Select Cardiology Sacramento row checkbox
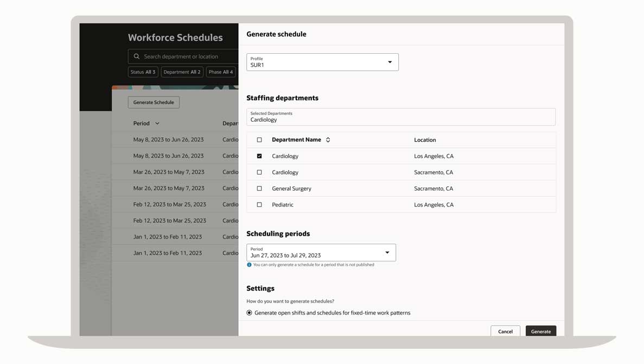 click(x=259, y=173)
